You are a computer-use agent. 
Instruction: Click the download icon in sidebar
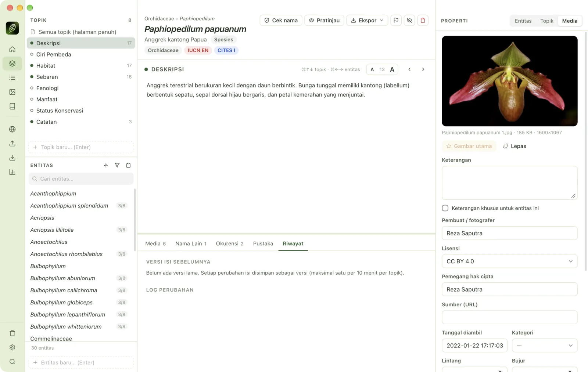(x=12, y=158)
